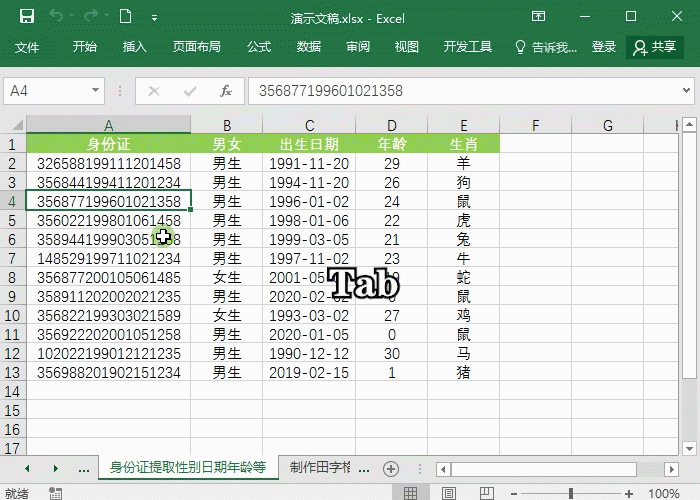Click the Select All corner triangle
Image resolution: width=700 pixels, height=500 pixels.
click(x=17, y=125)
